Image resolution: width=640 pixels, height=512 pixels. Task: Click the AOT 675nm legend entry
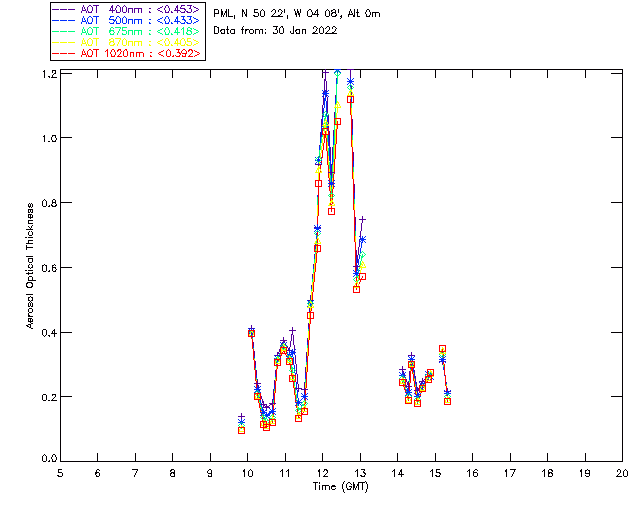click(x=127, y=31)
